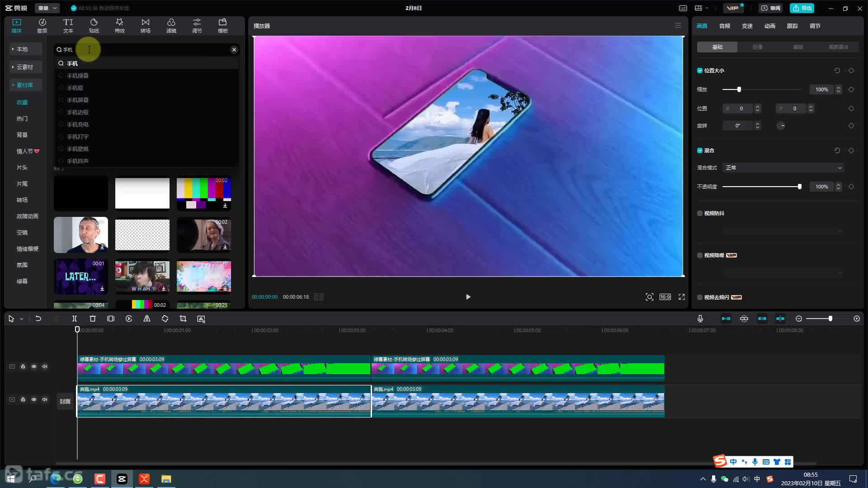The height and width of the screenshot is (488, 868).
Task: Click the delete trash icon in timeline toolbar
Action: (93, 319)
